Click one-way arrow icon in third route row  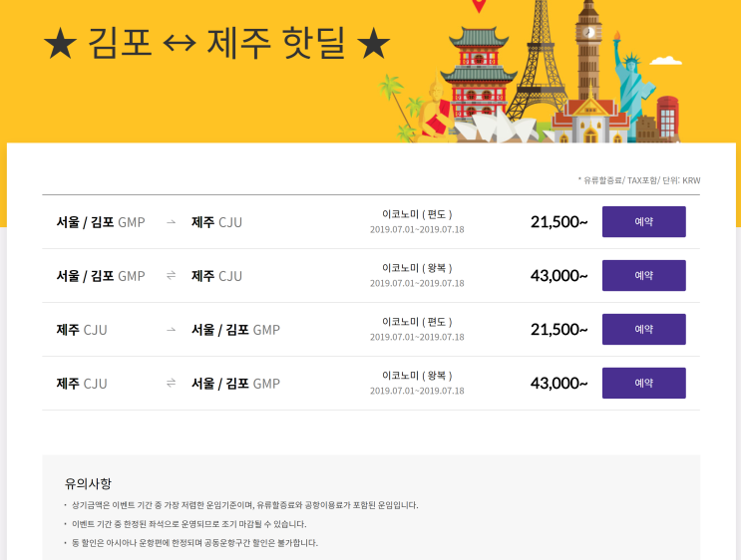(172, 330)
